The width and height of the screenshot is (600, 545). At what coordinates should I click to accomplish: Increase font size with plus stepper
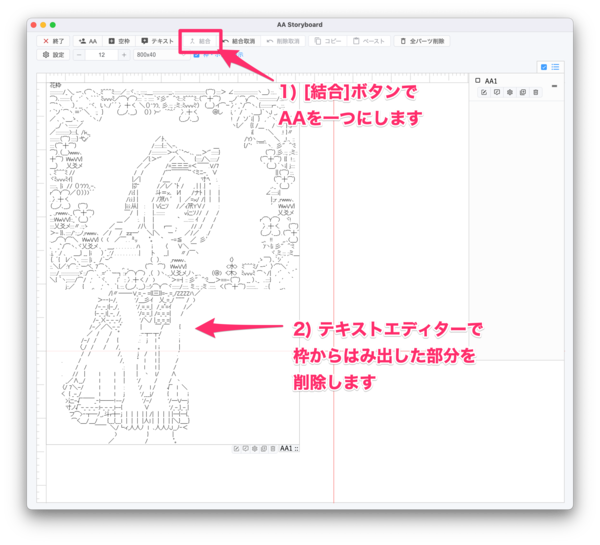pyautogui.click(x=123, y=55)
